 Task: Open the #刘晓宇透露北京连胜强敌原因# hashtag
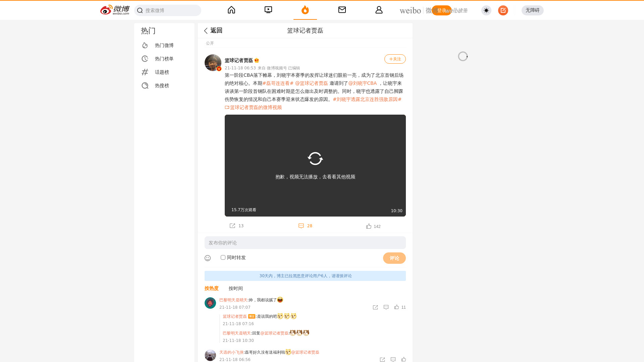point(367,99)
